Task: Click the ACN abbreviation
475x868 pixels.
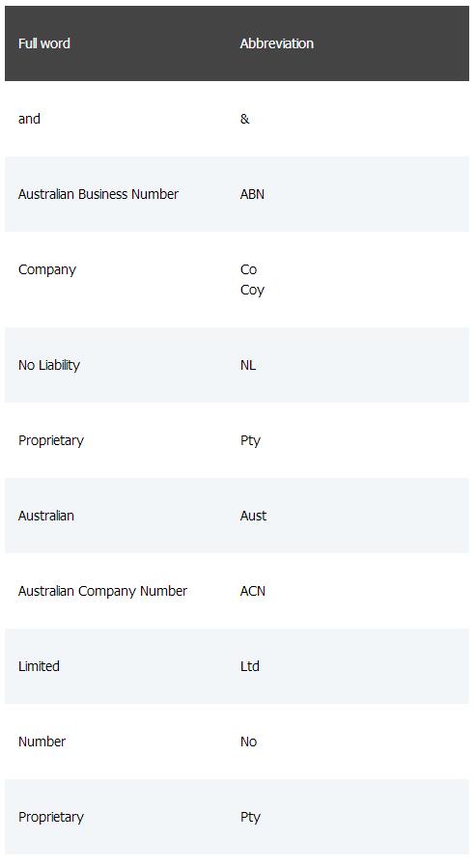Action: click(253, 591)
